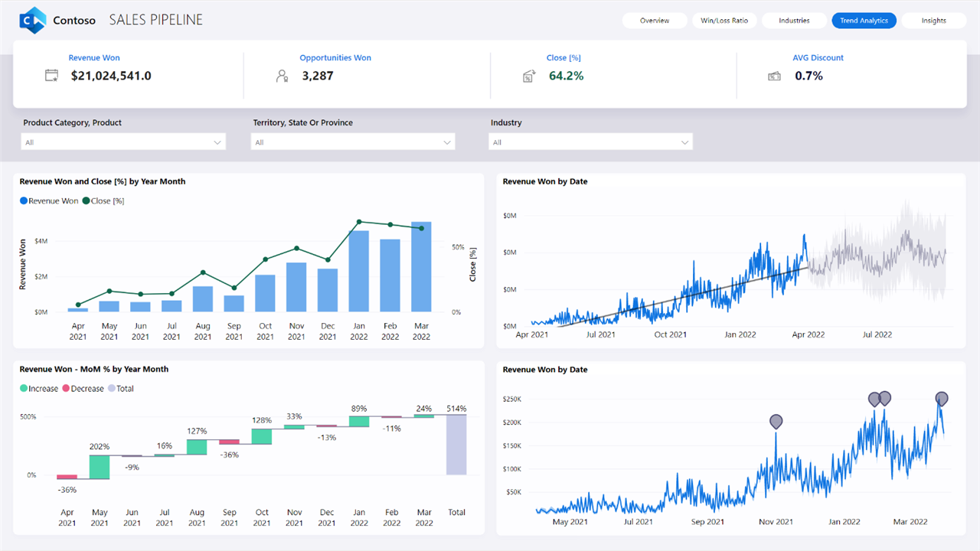Click the Increase legend swatch

click(x=24, y=388)
